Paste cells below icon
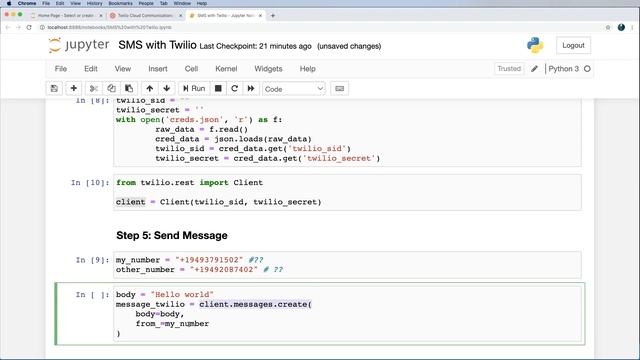 tap(129, 89)
